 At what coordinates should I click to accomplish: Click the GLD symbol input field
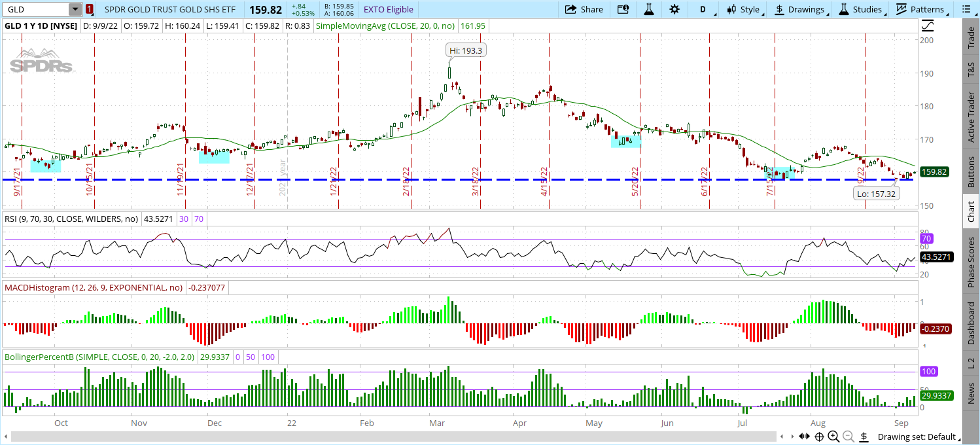(x=36, y=9)
